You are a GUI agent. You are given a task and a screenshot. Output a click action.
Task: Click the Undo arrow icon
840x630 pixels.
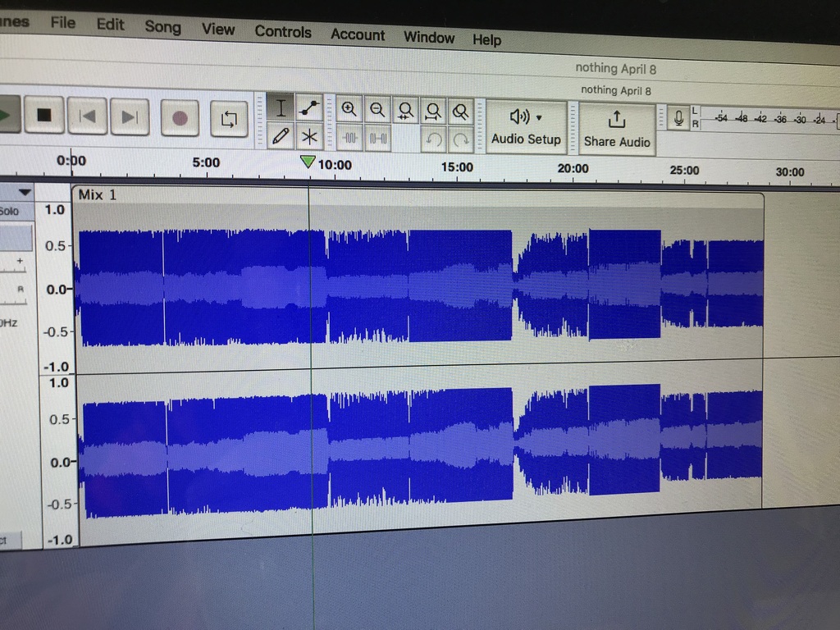click(433, 139)
